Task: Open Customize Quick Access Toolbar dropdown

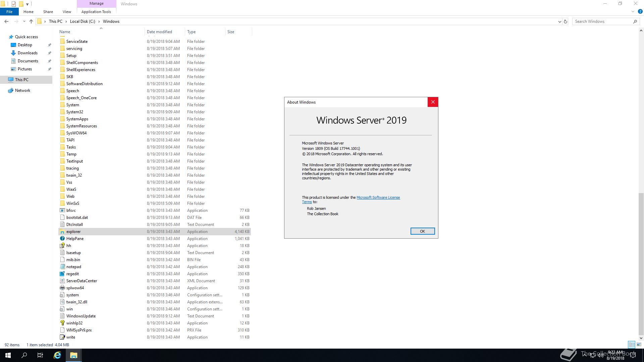Action: pyautogui.click(x=27, y=4)
